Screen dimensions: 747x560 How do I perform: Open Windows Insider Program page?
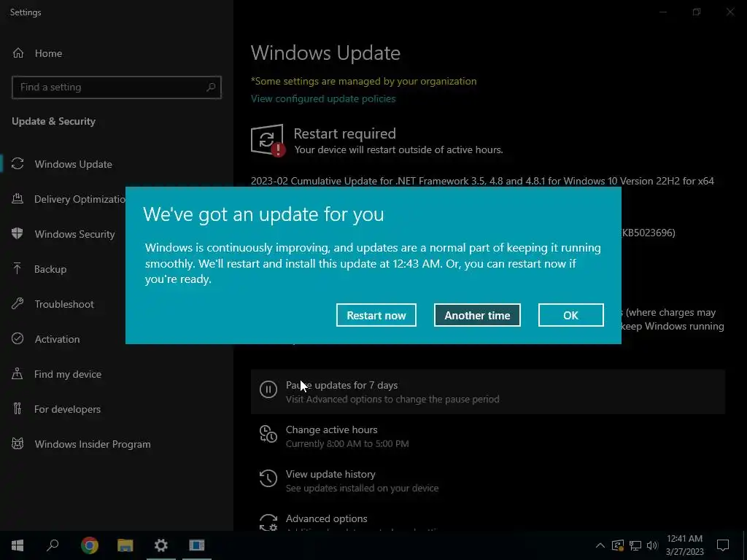[92, 444]
